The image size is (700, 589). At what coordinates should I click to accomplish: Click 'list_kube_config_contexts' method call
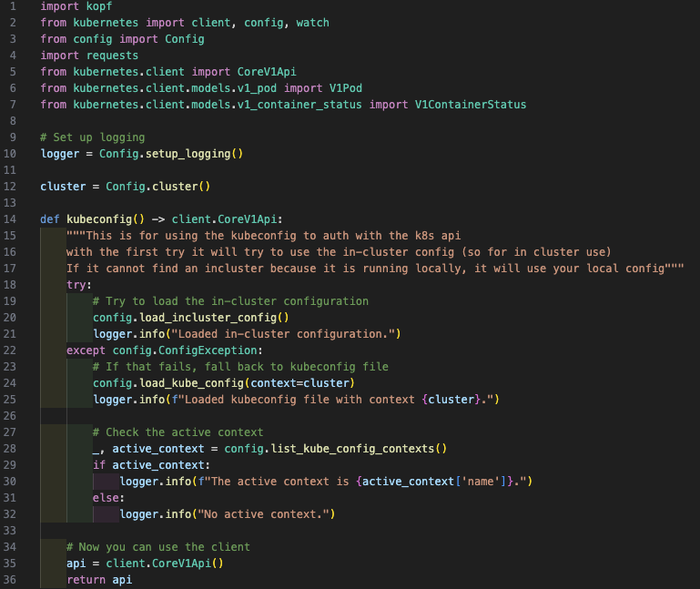tap(352, 449)
